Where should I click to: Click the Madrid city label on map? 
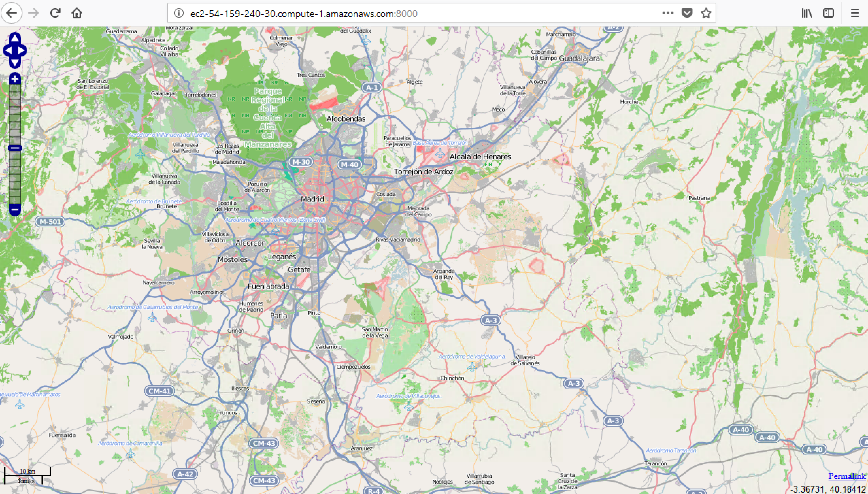click(312, 199)
